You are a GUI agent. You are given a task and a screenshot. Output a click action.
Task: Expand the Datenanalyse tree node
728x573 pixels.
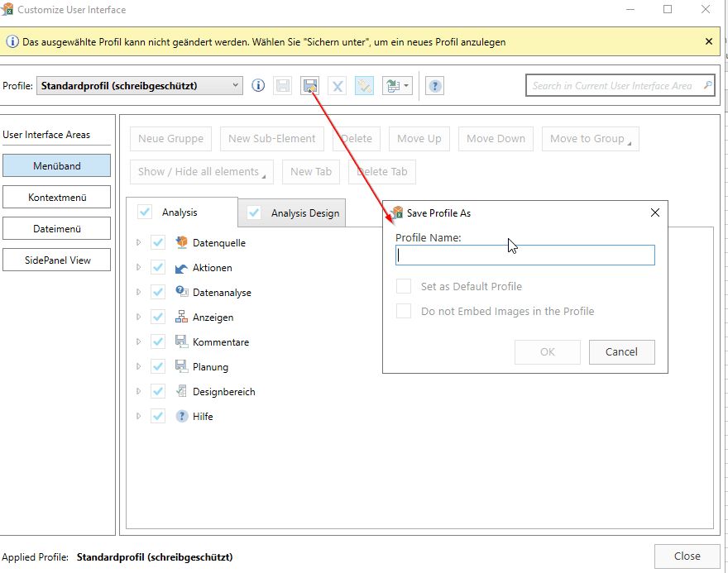pos(138,293)
